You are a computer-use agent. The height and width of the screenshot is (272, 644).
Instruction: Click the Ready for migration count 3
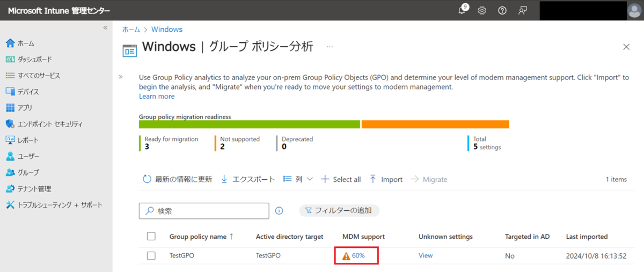click(147, 146)
